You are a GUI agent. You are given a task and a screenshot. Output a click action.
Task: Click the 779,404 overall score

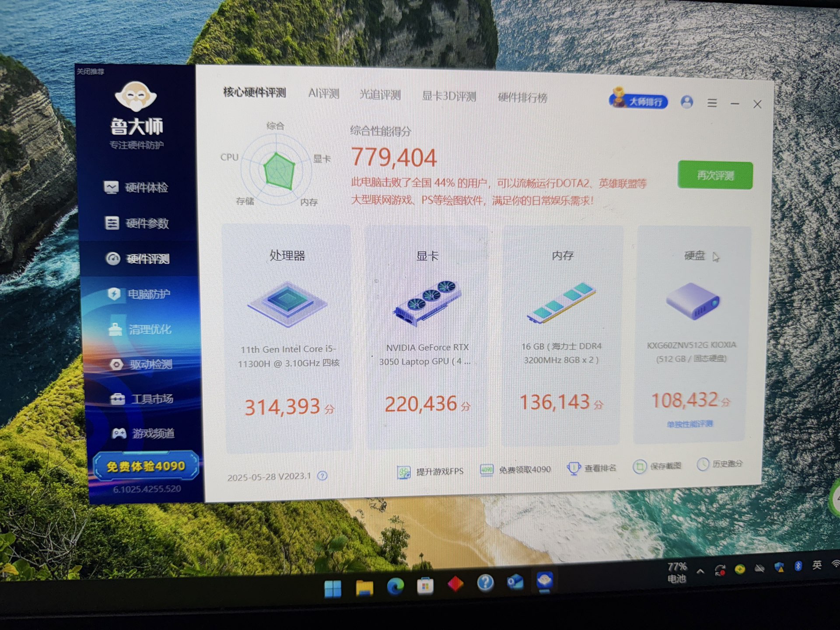click(394, 157)
